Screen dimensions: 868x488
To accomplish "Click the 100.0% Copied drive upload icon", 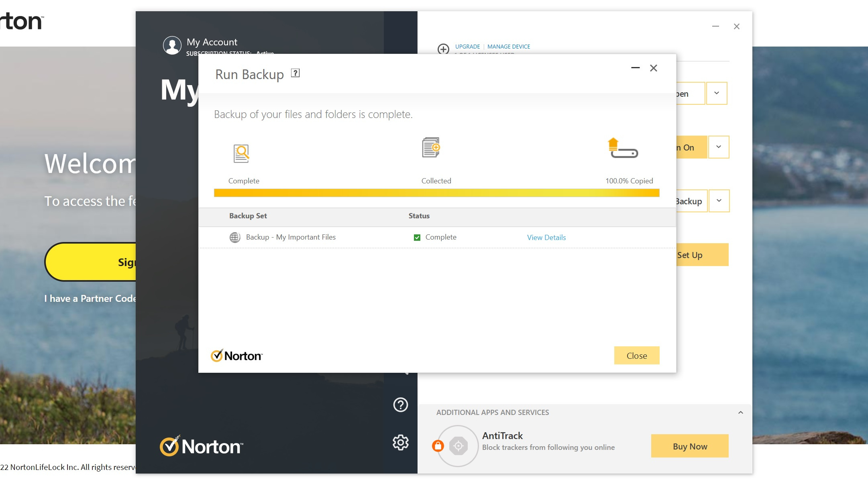I will coord(623,148).
